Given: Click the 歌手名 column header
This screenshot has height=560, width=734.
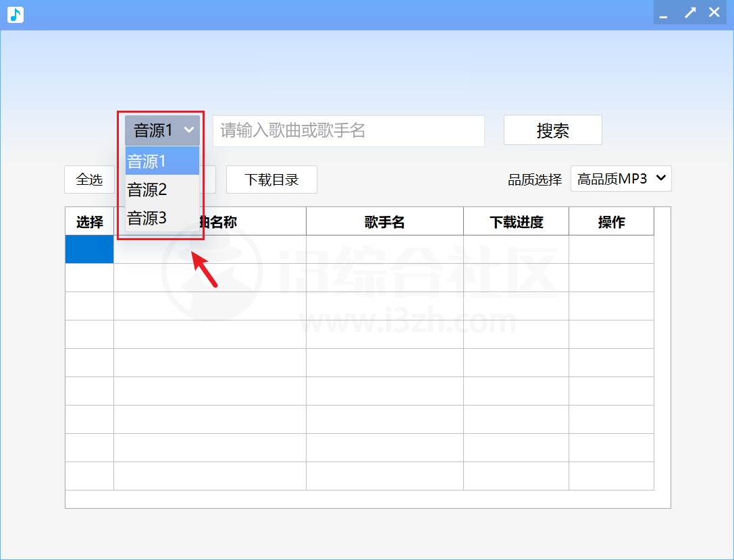Looking at the screenshot, I should click(385, 221).
